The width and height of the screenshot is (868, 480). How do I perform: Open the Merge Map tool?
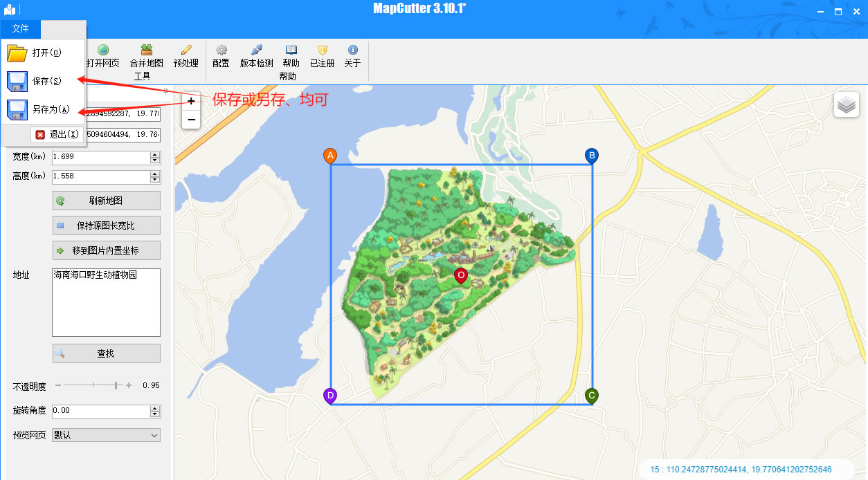coord(146,50)
